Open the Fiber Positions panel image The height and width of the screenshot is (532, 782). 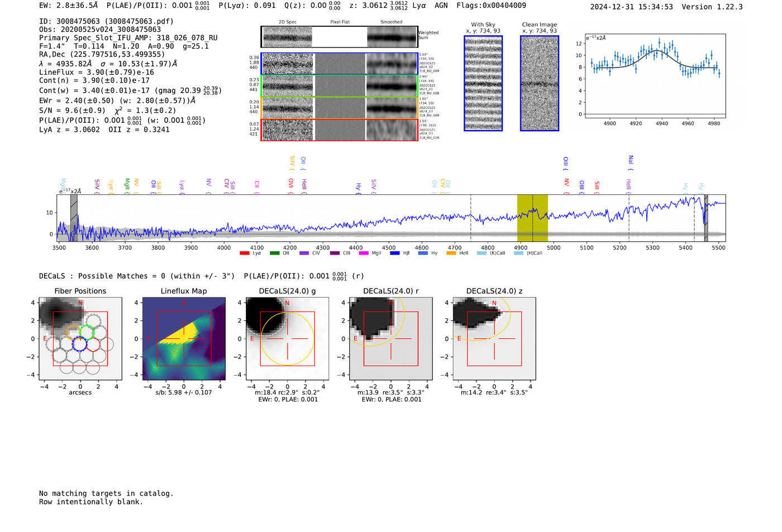80,339
